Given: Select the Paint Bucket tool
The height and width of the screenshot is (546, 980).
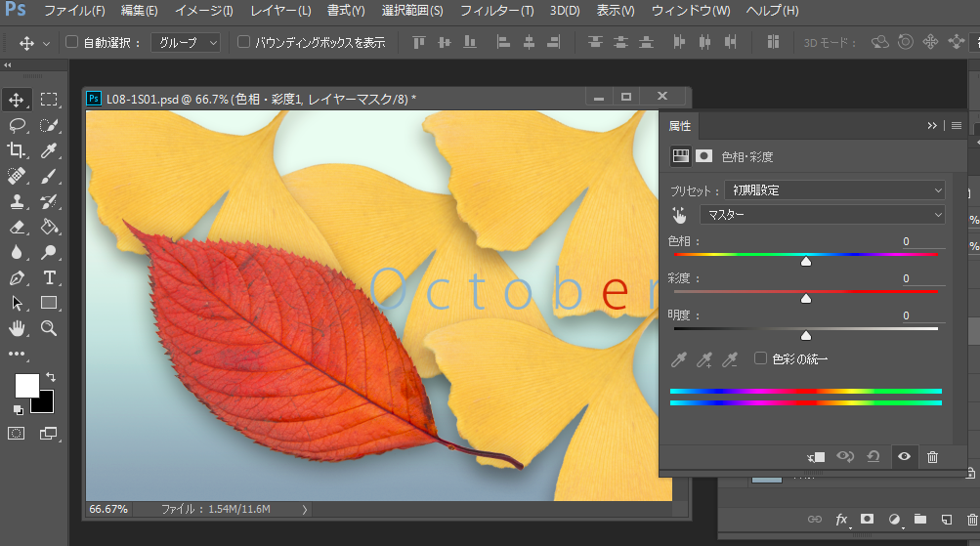Looking at the screenshot, I should [49, 227].
